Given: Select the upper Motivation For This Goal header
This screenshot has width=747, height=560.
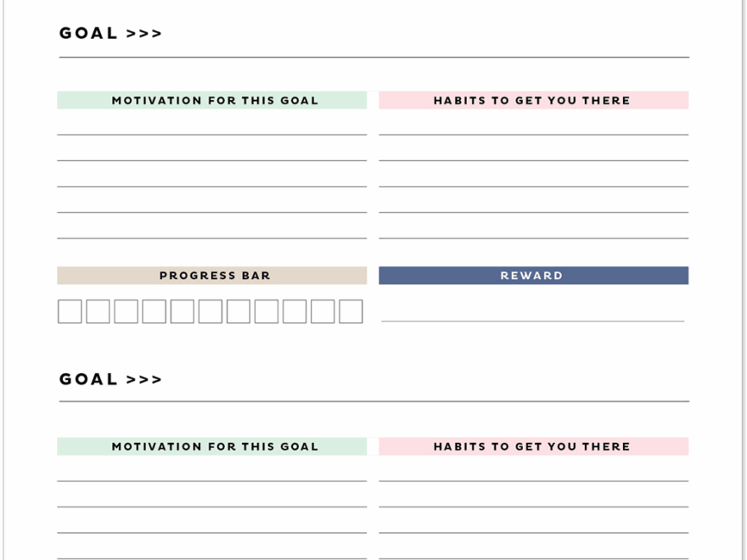Looking at the screenshot, I should (212, 100).
